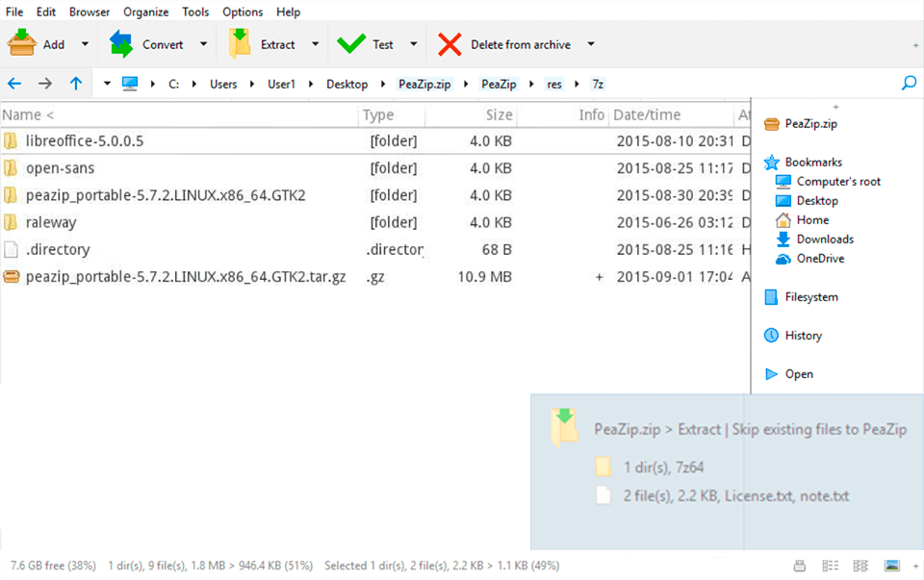Viewport: 924px width, 580px height.
Task: Click the C: drive breadcrumb
Action: point(174,85)
